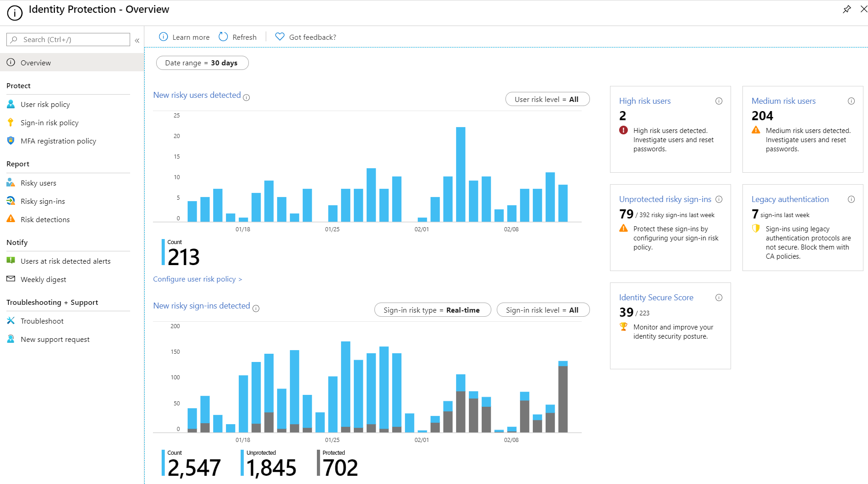Image resolution: width=868 pixels, height=484 pixels.
Task: Click the info icon beside High risk users
Action: pyautogui.click(x=719, y=101)
